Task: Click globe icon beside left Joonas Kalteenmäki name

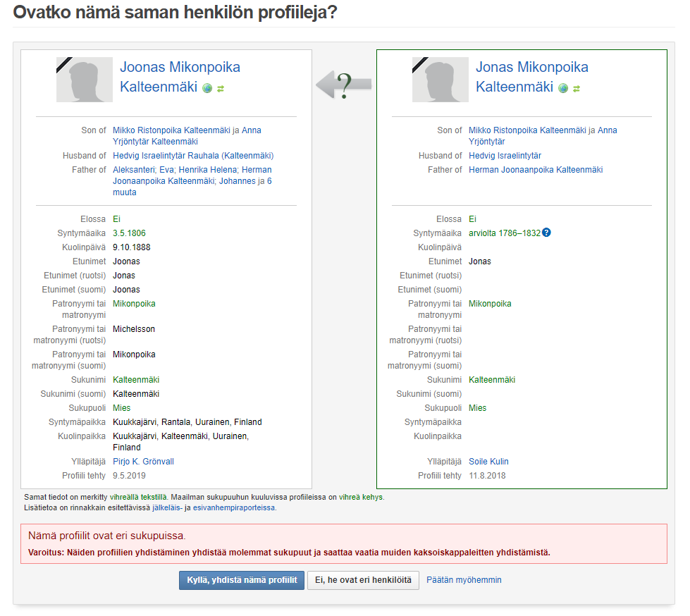Action: (207, 88)
